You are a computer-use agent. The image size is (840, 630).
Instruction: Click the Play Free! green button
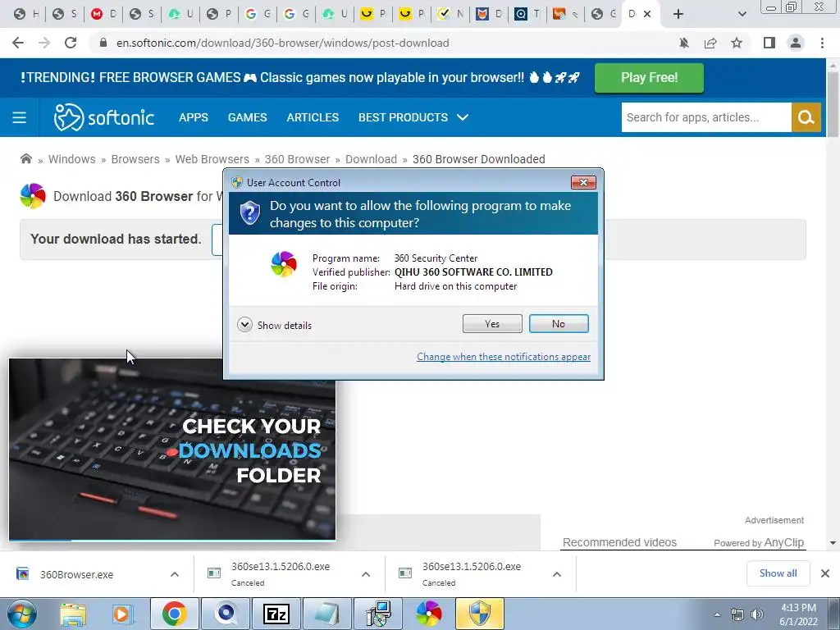pos(649,78)
